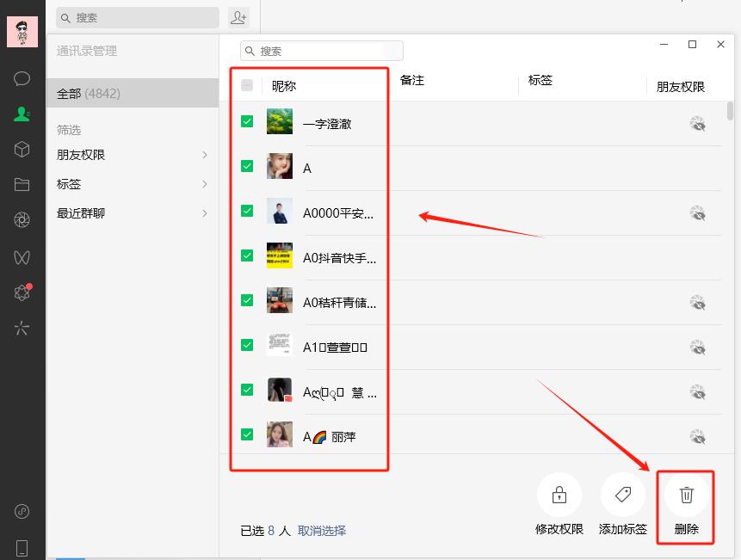The image size is (741, 560).
Task: Close the contact manager window
Action: pyautogui.click(x=720, y=45)
